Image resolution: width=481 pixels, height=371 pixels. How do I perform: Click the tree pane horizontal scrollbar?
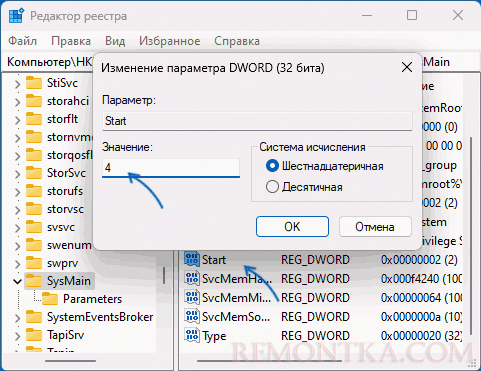(x=70, y=361)
